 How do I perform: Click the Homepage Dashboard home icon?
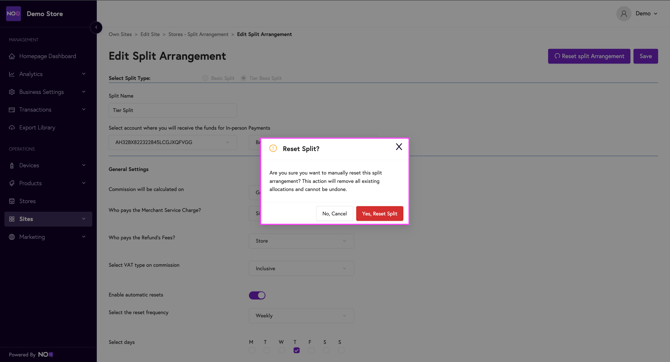click(x=12, y=56)
